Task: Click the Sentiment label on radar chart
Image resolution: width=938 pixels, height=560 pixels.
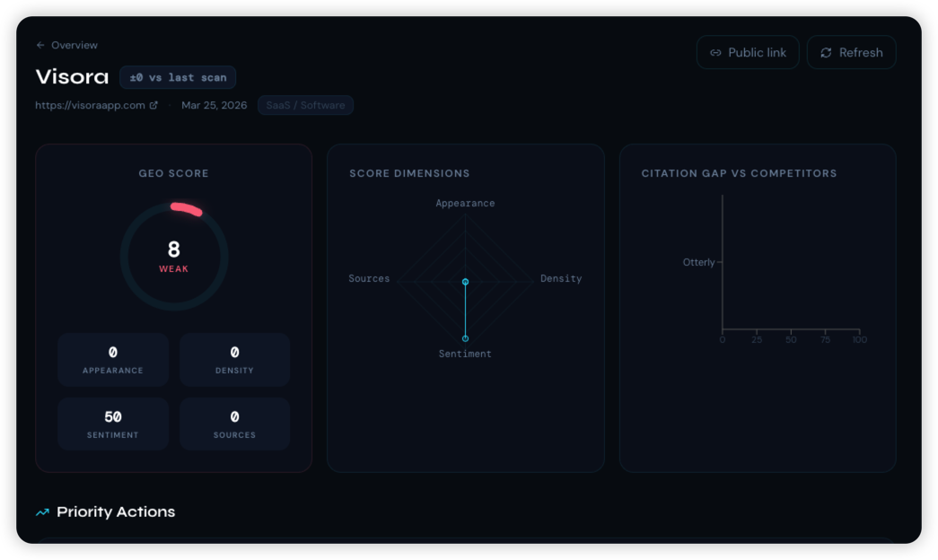Action: 466,354
